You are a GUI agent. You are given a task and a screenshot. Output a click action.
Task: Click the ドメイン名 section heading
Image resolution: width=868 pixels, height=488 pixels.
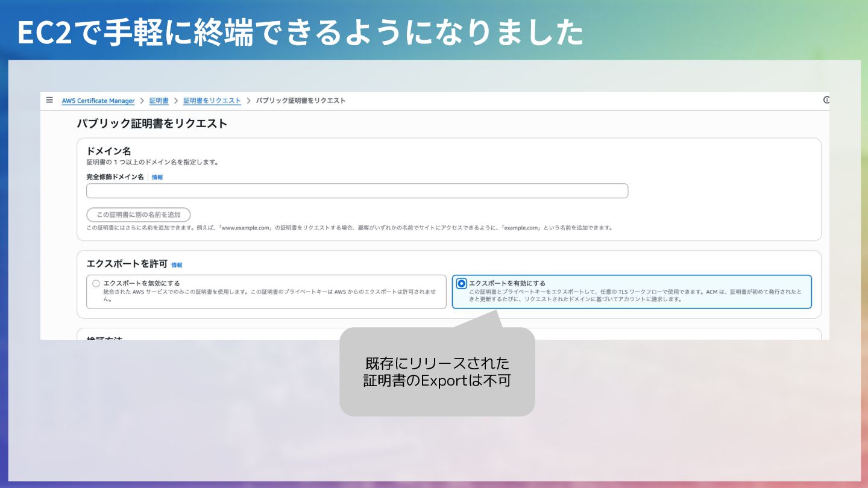pyautogui.click(x=108, y=151)
